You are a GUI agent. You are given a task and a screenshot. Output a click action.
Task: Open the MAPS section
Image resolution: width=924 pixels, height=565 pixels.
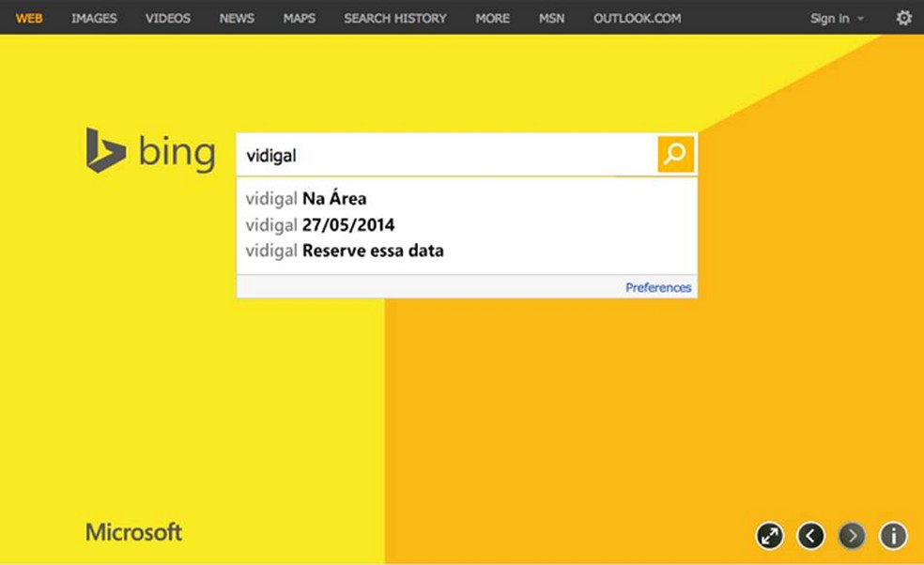300,18
